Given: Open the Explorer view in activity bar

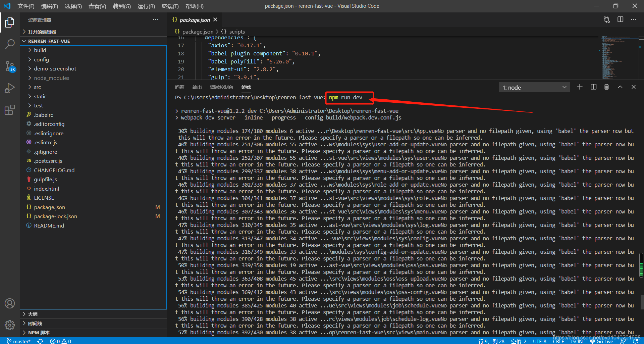Looking at the screenshot, I should point(10,22).
